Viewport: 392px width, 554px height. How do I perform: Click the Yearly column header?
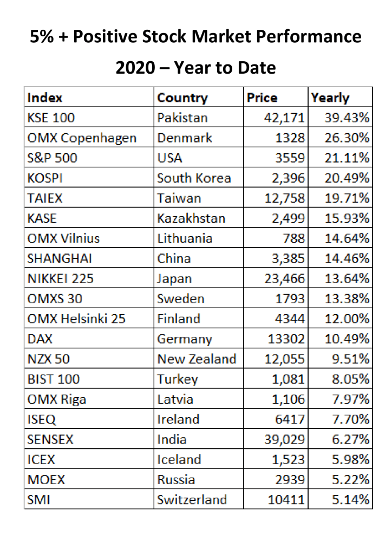tap(330, 98)
